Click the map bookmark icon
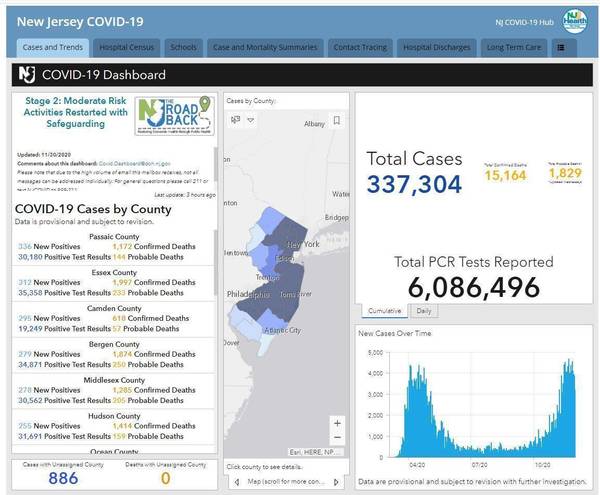The height and width of the screenshot is (495, 600). point(337,120)
